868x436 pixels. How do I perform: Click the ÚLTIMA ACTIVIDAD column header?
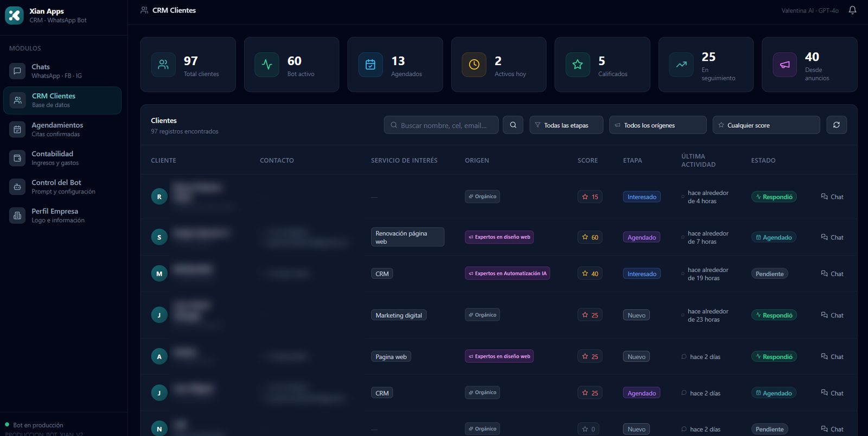pos(698,160)
